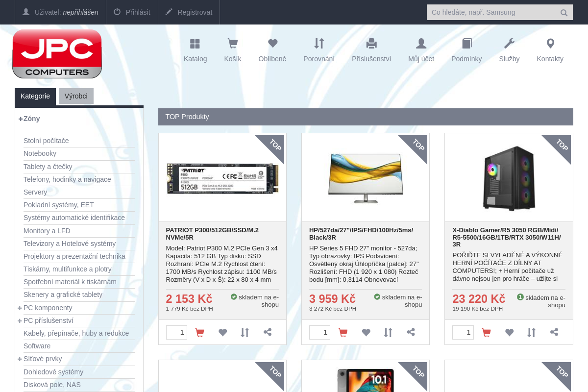Add PATRIOT P300 SSD to cart
Viewport: 588px width, 392px height.
199,333
